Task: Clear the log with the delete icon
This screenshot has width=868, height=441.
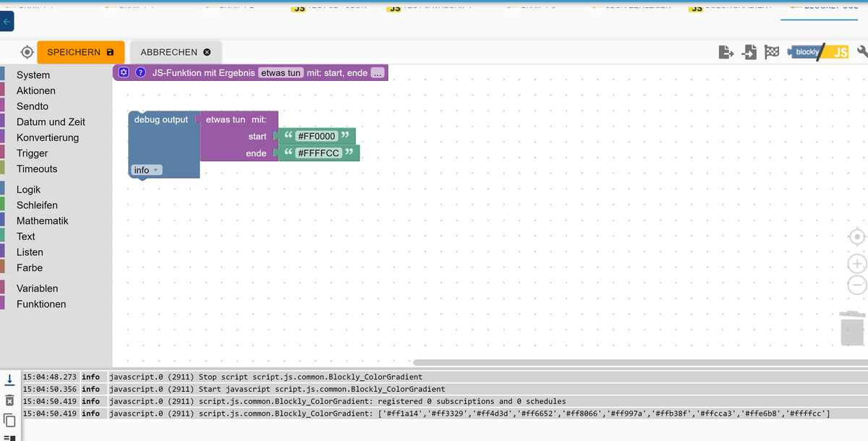Action: click(x=9, y=401)
